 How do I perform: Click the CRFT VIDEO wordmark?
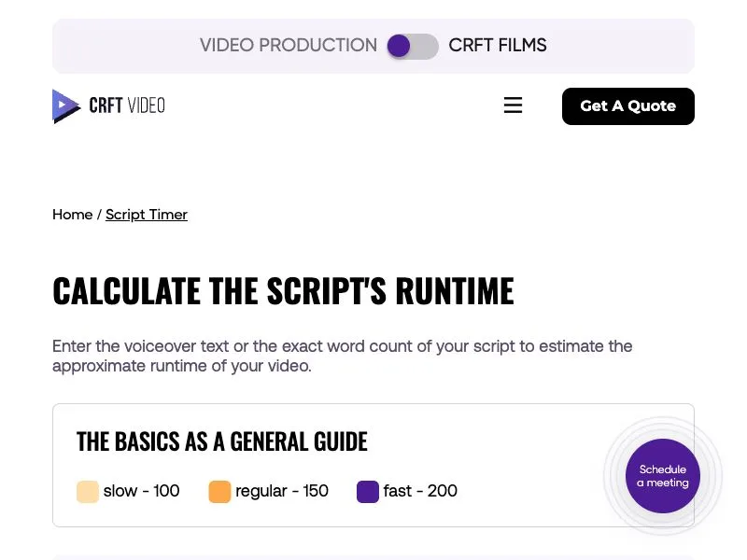(x=127, y=105)
